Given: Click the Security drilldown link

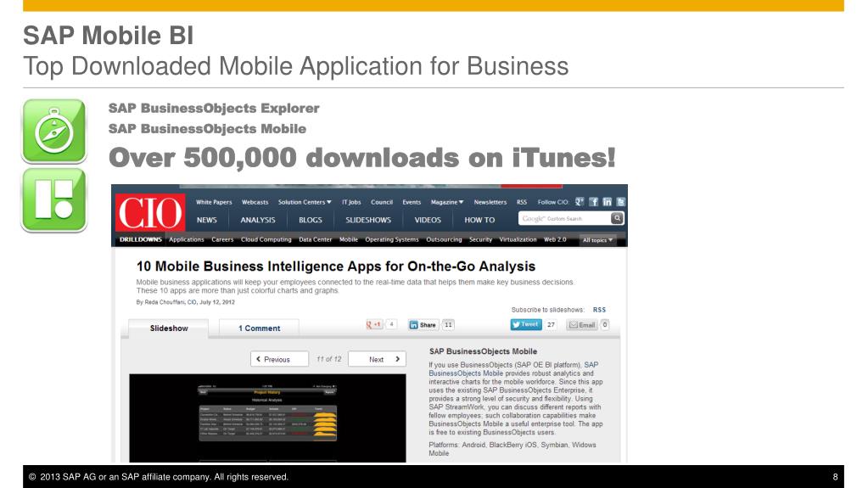Looking at the screenshot, I should 480,240.
